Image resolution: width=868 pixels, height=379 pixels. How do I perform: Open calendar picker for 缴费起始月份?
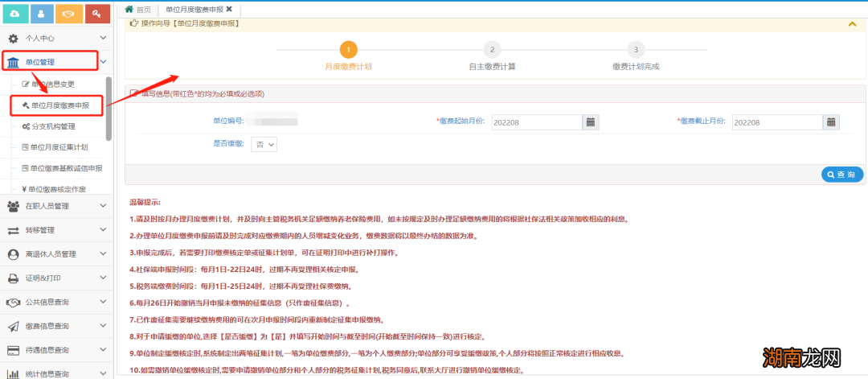591,122
